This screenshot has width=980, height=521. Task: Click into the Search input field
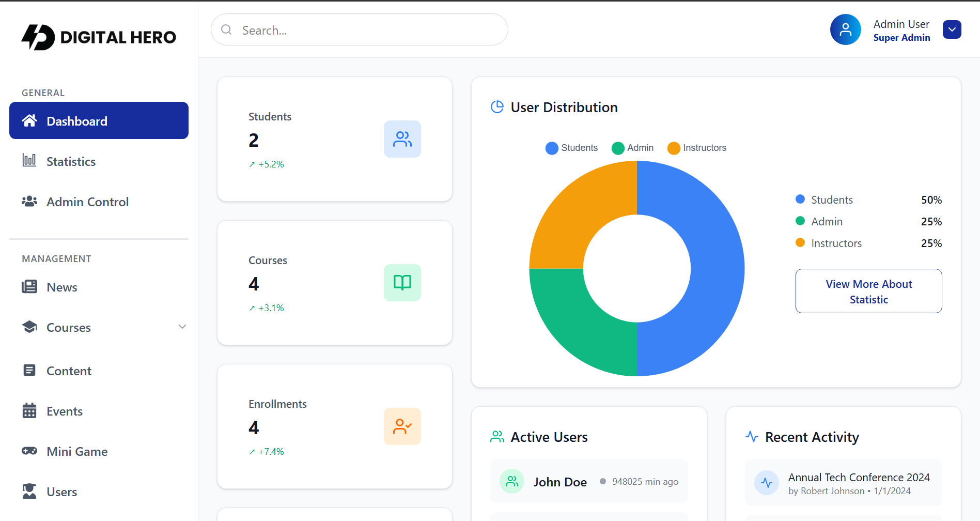pos(367,30)
